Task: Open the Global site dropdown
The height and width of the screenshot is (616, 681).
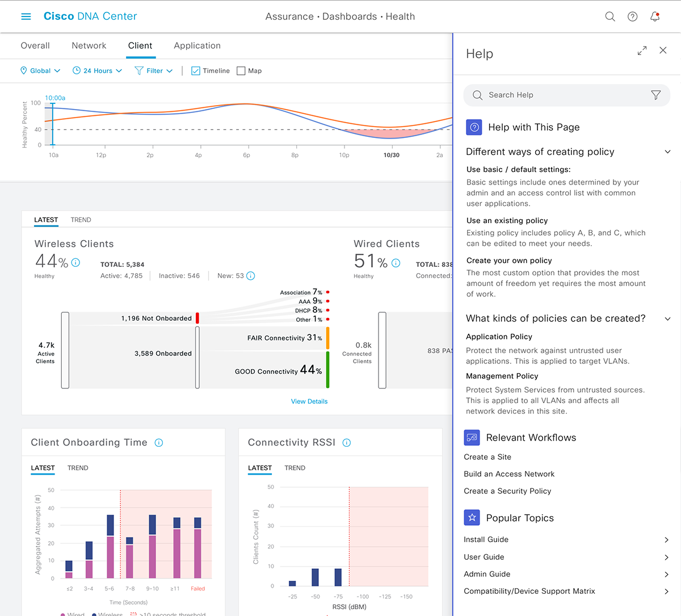Action: [x=40, y=70]
